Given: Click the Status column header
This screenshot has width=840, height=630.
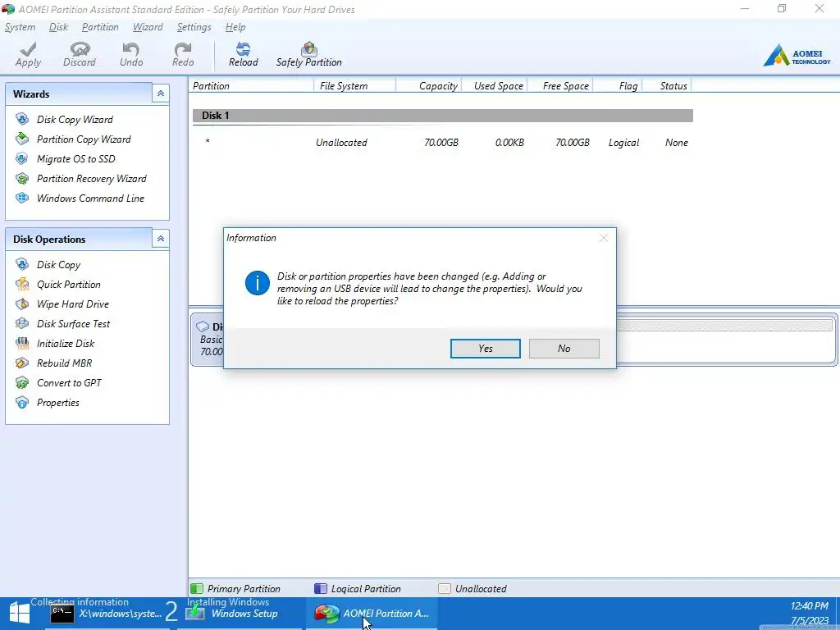Looking at the screenshot, I should pos(667,85).
